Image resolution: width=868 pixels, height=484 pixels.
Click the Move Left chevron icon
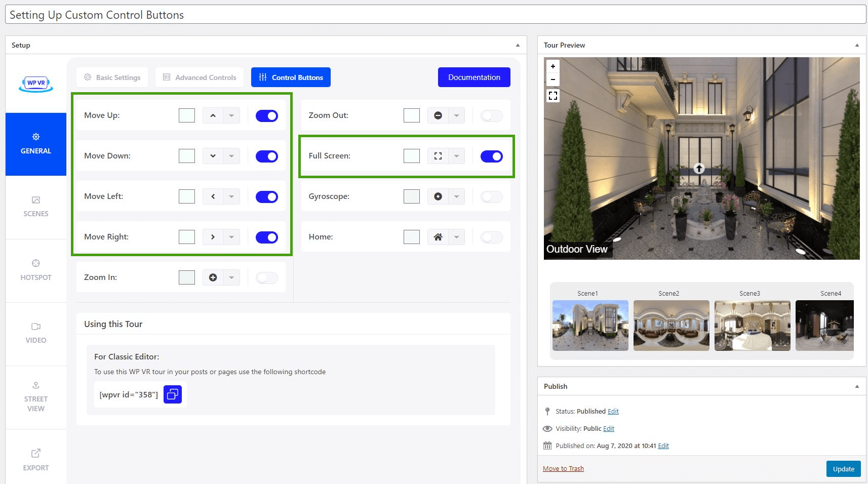pos(213,196)
